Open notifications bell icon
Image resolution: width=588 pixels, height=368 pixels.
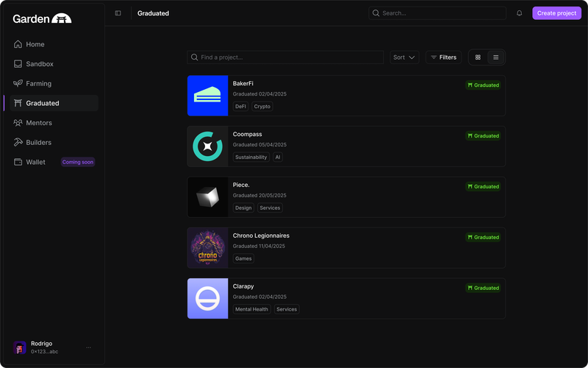(520, 13)
